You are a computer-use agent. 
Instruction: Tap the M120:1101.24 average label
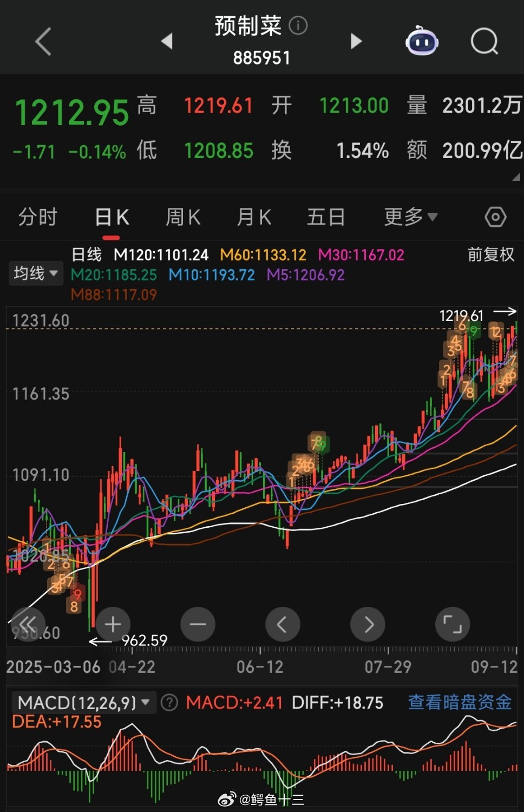(x=161, y=254)
